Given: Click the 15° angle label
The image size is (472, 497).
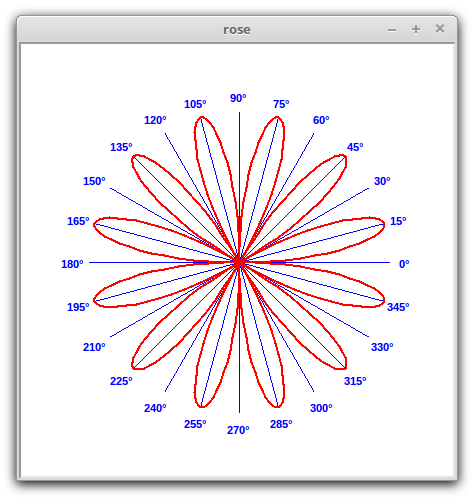Looking at the screenshot, I should pos(398,221).
